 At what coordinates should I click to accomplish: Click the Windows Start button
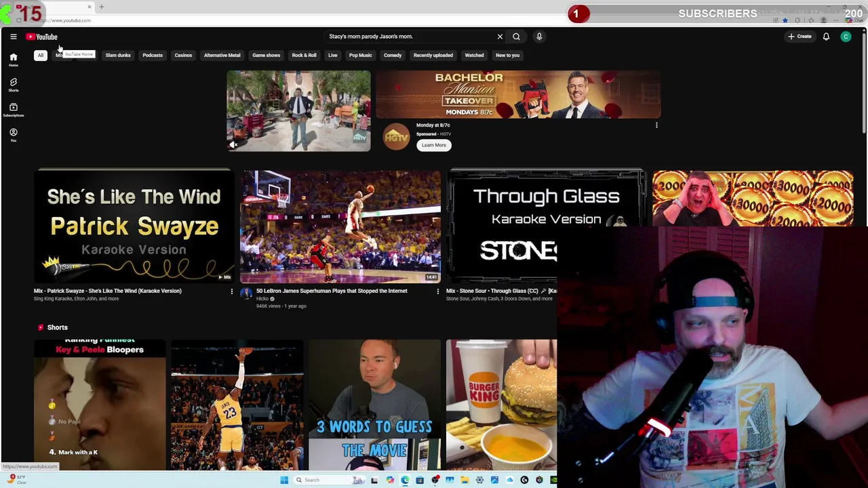pyautogui.click(x=284, y=480)
